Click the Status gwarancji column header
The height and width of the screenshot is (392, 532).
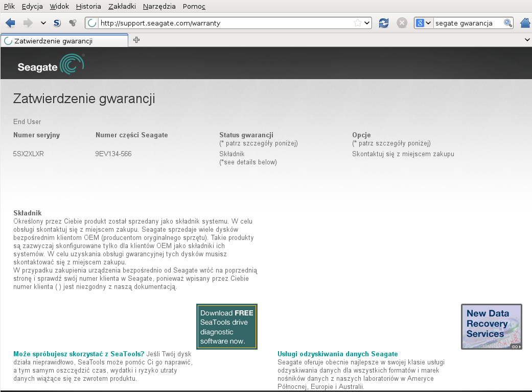[246, 135]
